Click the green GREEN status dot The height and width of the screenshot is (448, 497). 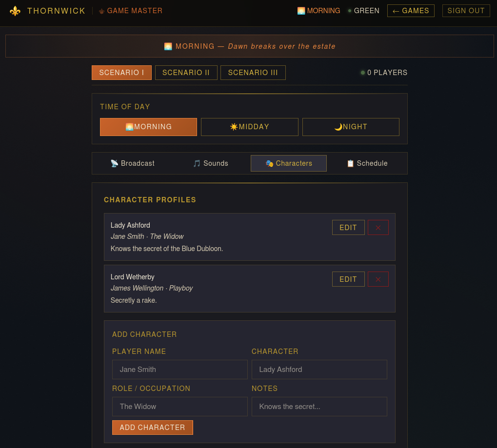[350, 10]
